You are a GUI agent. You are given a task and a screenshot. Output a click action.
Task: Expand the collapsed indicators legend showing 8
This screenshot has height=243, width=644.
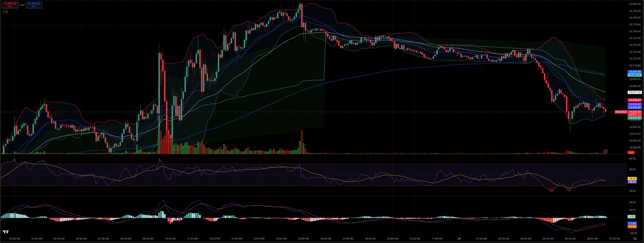(x=5, y=12)
